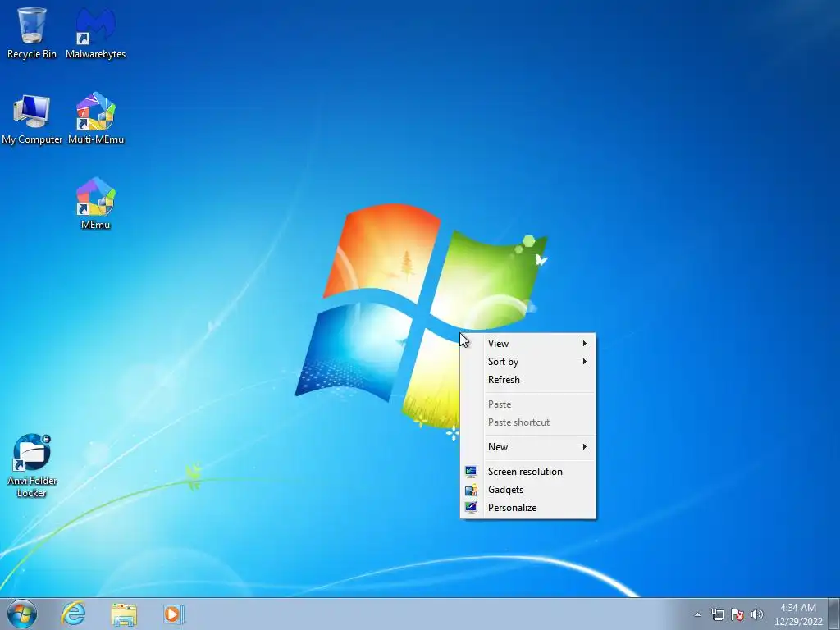Expand the New submenu
Image resolution: width=840 pixels, height=630 pixels.
click(x=527, y=447)
